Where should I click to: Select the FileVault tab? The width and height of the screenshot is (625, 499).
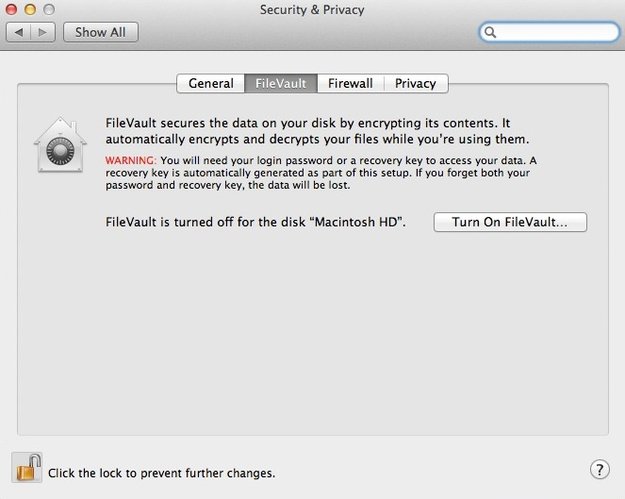point(281,83)
